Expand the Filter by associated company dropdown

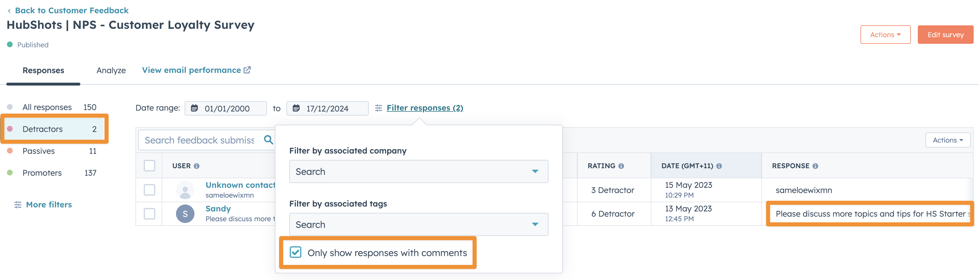(x=419, y=172)
